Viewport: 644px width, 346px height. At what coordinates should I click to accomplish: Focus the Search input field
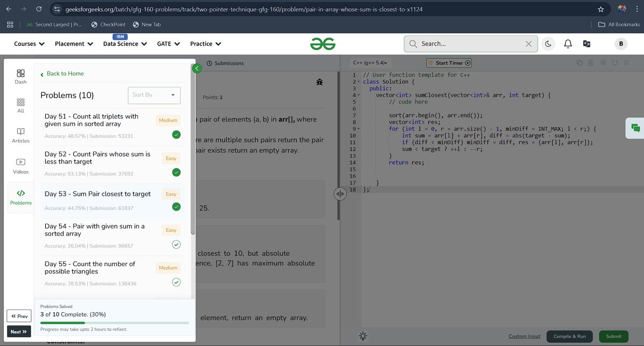click(x=471, y=44)
